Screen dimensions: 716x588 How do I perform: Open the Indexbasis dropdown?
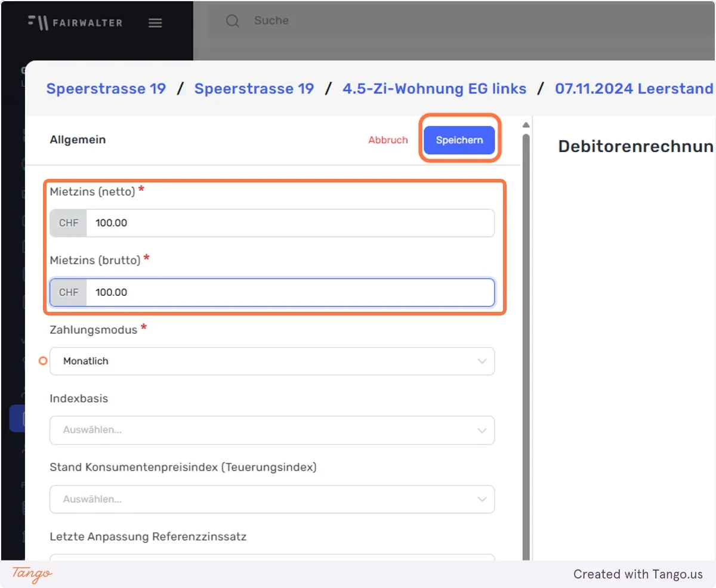[272, 430]
